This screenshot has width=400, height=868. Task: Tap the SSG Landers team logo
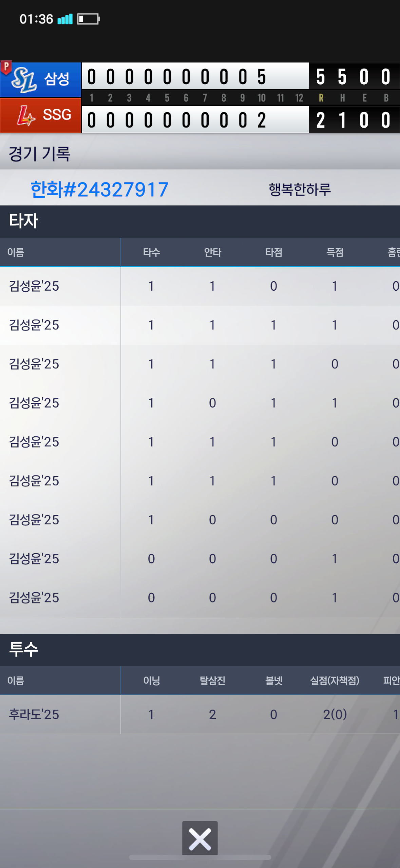26,116
